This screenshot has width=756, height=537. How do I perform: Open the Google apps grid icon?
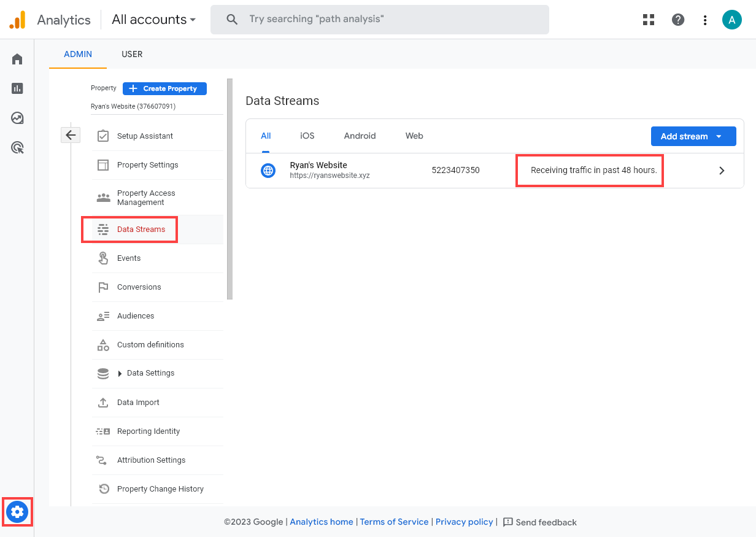click(648, 19)
